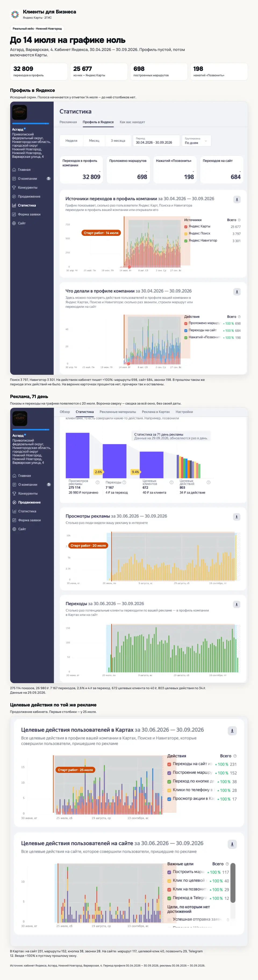
Task: Toggle the Построить маршрут checkbox with value 117
Action: pyautogui.click(x=170, y=872)
